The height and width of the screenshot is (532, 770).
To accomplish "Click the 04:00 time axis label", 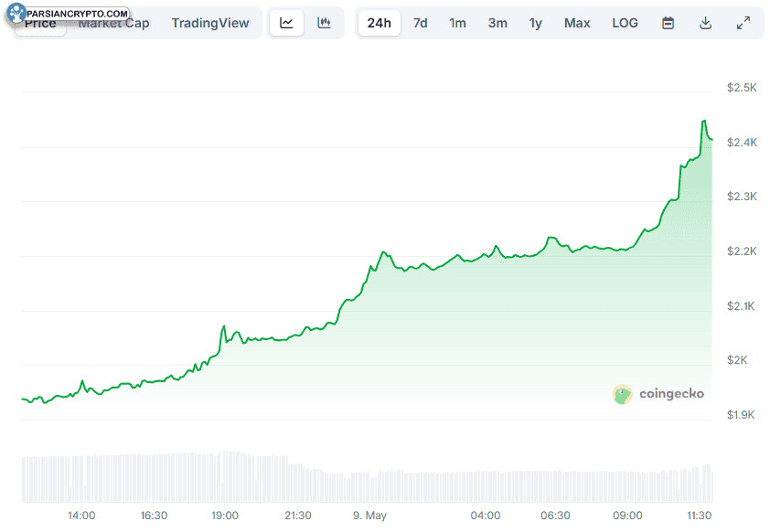I will coord(486,516).
